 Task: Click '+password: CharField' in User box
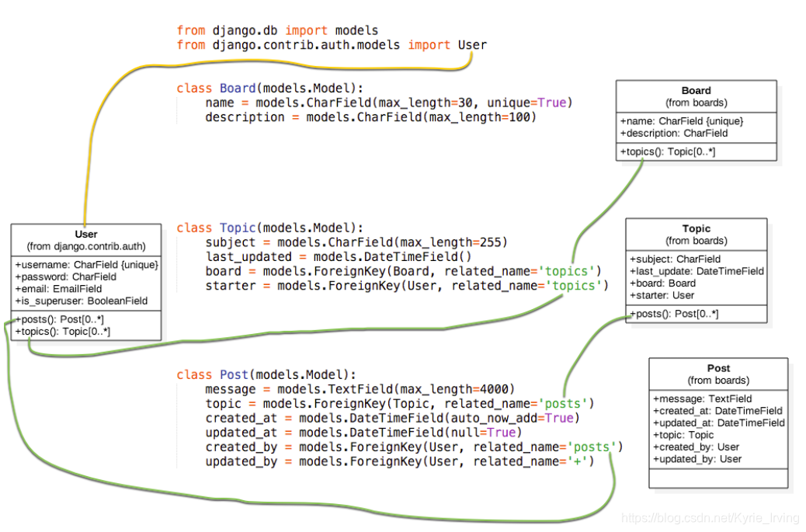[x=66, y=276]
